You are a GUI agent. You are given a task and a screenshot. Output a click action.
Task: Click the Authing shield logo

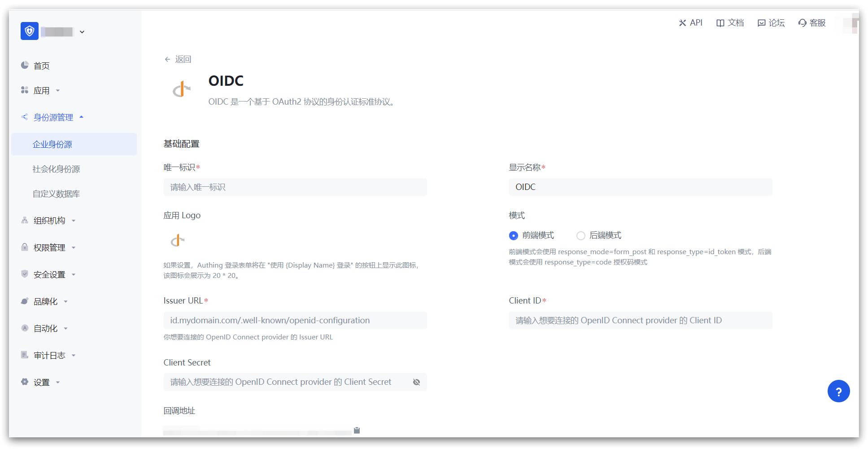30,31
